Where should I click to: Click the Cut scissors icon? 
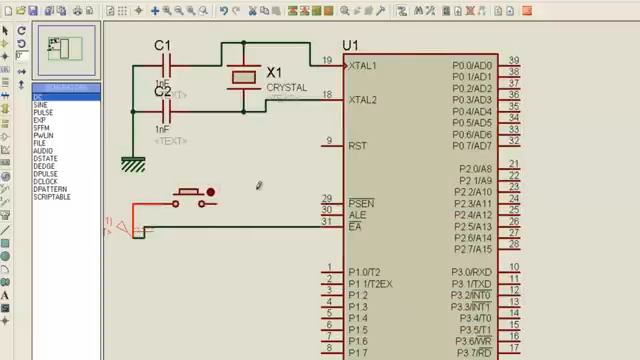[x=252, y=11]
